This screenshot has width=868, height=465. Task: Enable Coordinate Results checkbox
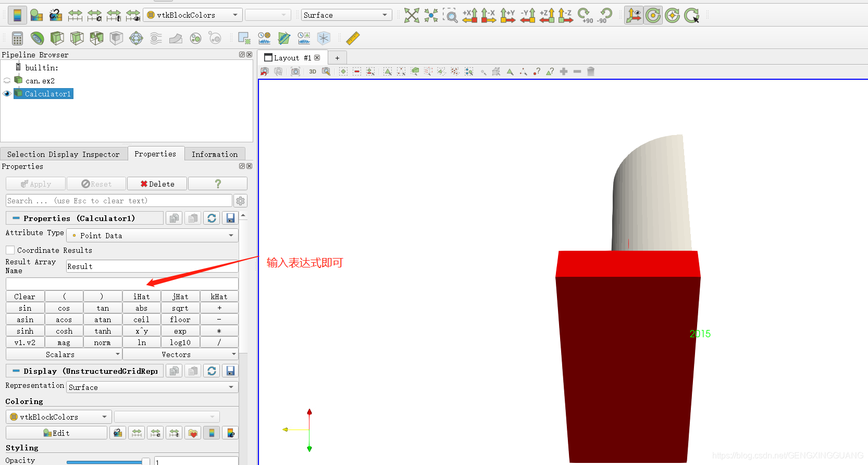[10, 250]
